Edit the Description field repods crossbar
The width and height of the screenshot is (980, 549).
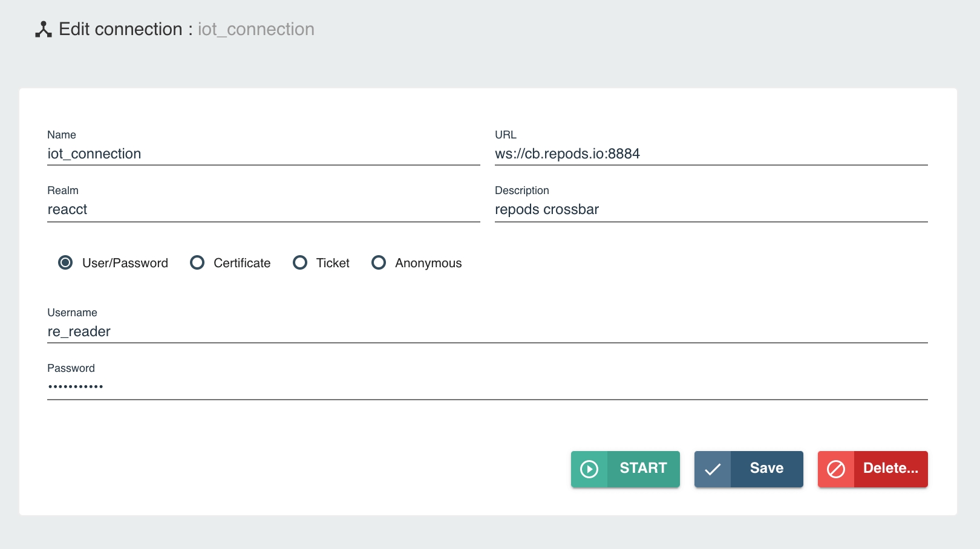[711, 210]
